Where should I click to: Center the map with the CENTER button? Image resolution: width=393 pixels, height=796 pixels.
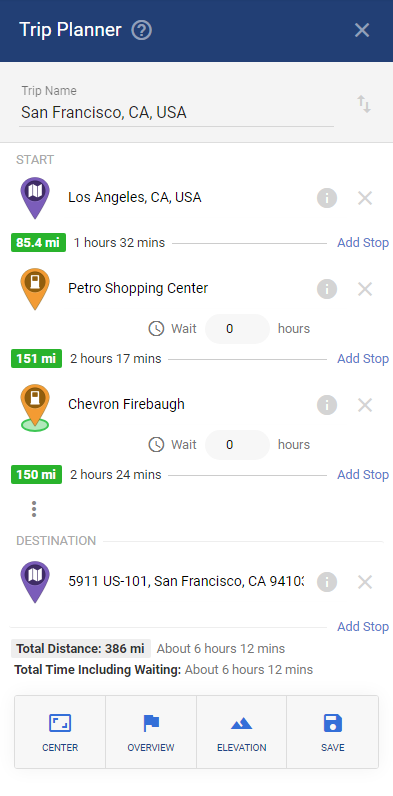pyautogui.click(x=60, y=732)
